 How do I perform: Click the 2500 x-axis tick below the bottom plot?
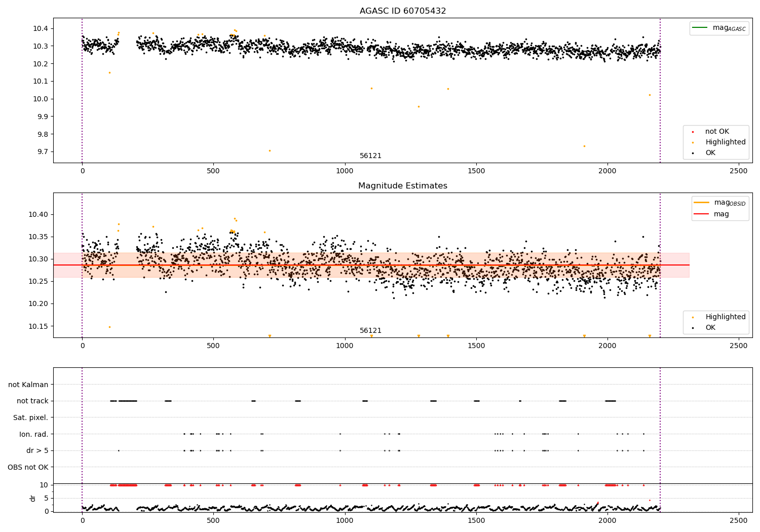tap(738, 520)
